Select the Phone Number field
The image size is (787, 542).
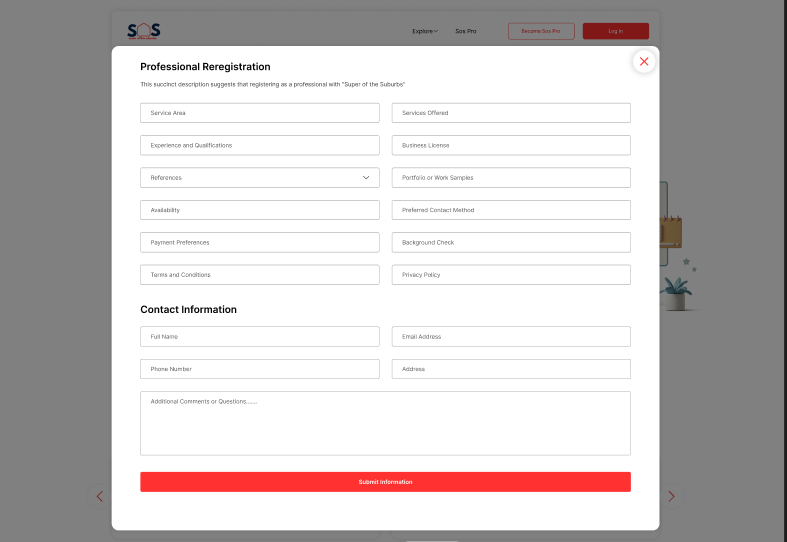260,369
